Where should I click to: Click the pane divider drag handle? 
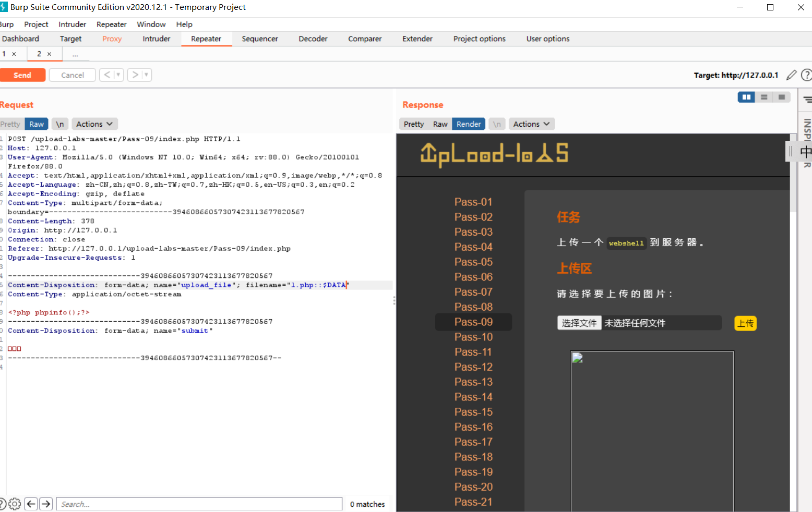pos(394,301)
